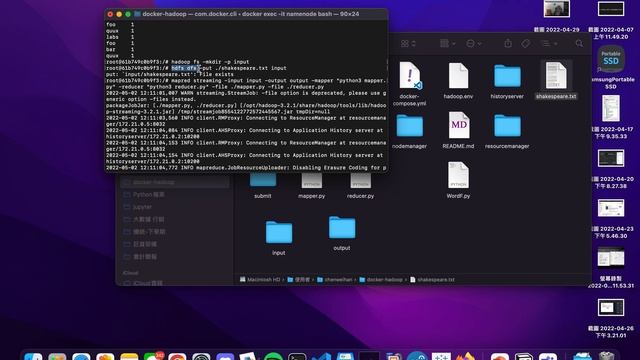Click the users folder in Finder path bar

pos(299,280)
